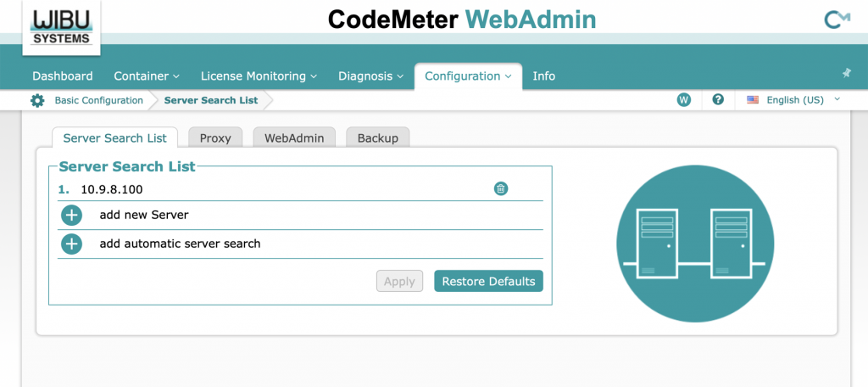Click the WIBU Systems logo
868x387 pixels.
click(x=61, y=28)
